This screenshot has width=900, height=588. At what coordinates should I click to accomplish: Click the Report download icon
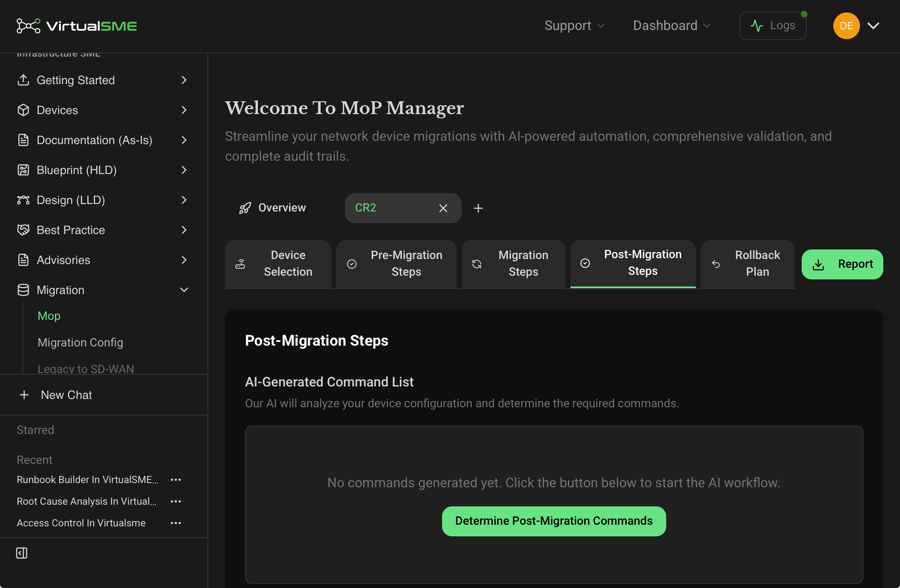[818, 264]
